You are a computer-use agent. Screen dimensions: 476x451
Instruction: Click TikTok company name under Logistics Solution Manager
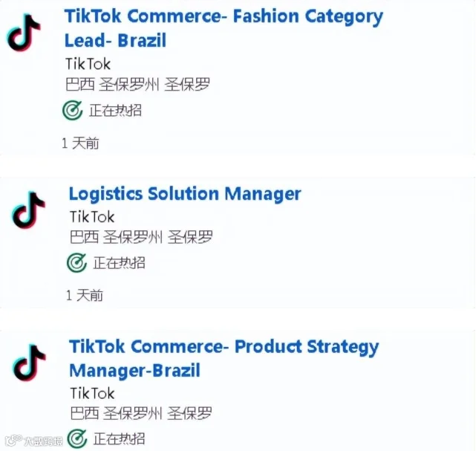[92, 217]
